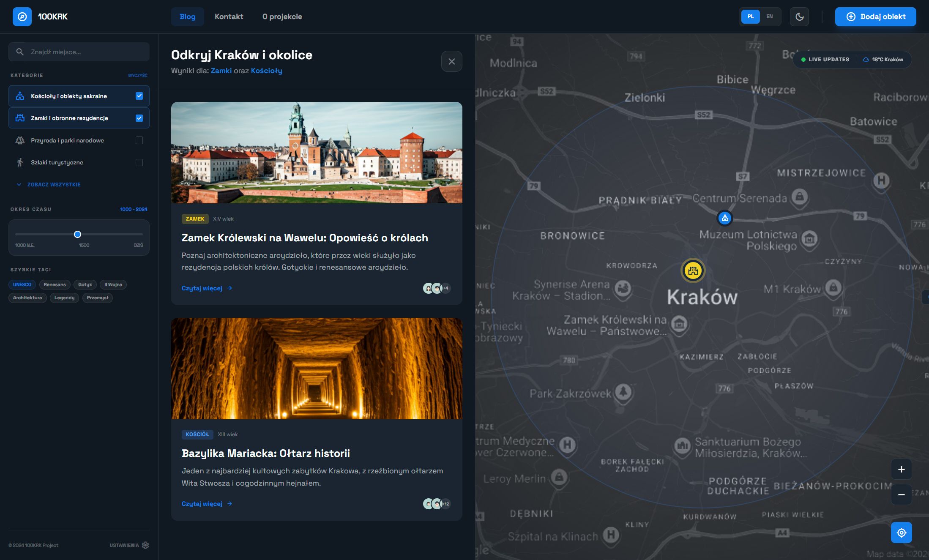Switch language to EN
This screenshot has height=560, width=929.
click(x=769, y=16)
